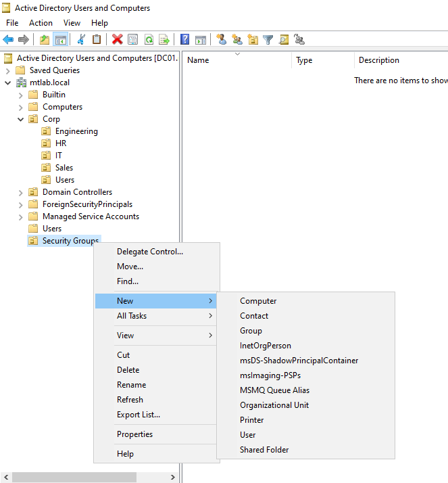448x483 pixels.
Task: Expand the ForeignSecurityPrincipals node
Action: (x=21, y=205)
